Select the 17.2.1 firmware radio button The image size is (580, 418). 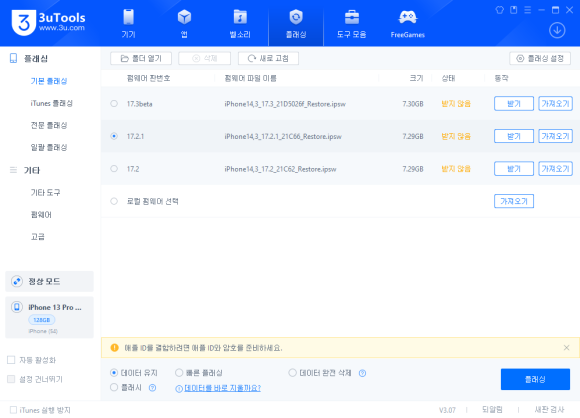click(x=114, y=136)
